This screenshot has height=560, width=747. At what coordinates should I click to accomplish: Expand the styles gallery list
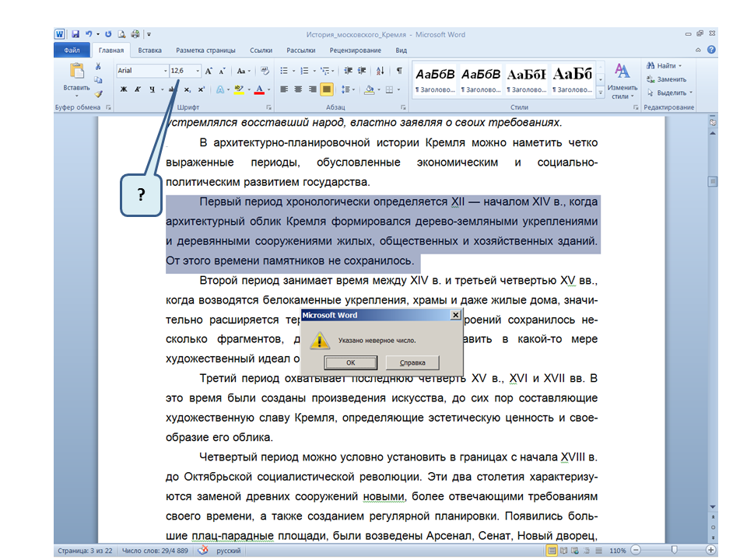pos(601,93)
